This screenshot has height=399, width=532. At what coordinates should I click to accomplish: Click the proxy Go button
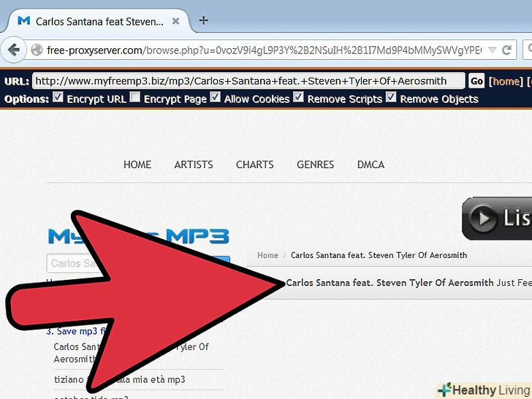pos(476,81)
